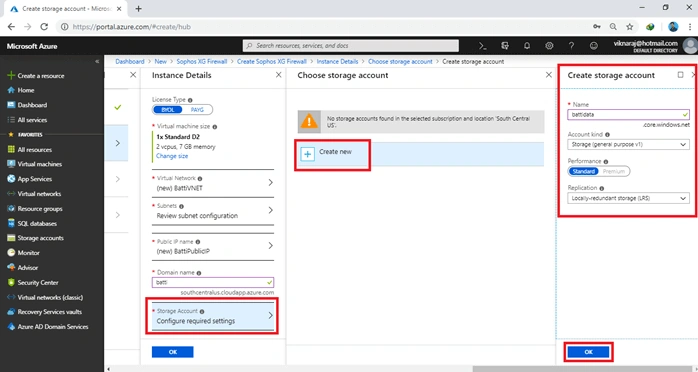Open the help question mark menu
The image size is (698, 372).
point(572,46)
